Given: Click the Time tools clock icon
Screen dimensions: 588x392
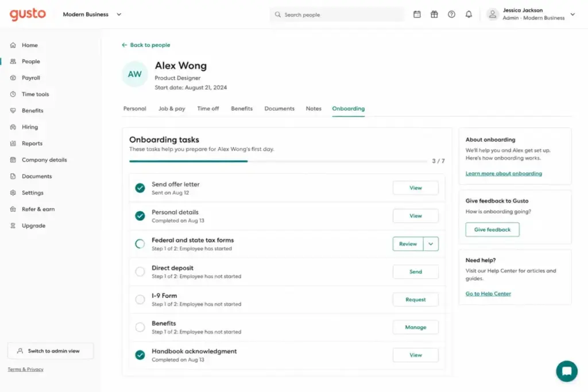Looking at the screenshot, I should pyautogui.click(x=13, y=94).
